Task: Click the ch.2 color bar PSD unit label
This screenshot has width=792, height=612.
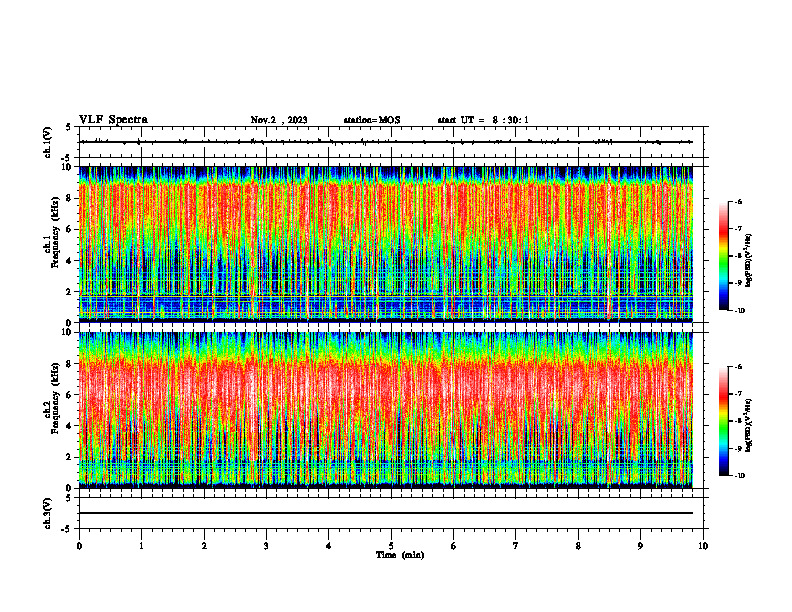Action: point(749,426)
